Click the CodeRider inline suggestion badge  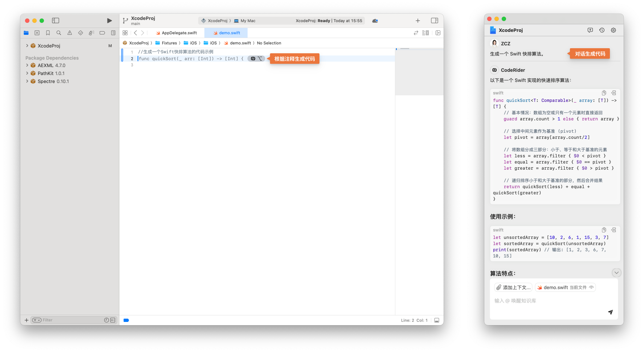[x=256, y=59]
